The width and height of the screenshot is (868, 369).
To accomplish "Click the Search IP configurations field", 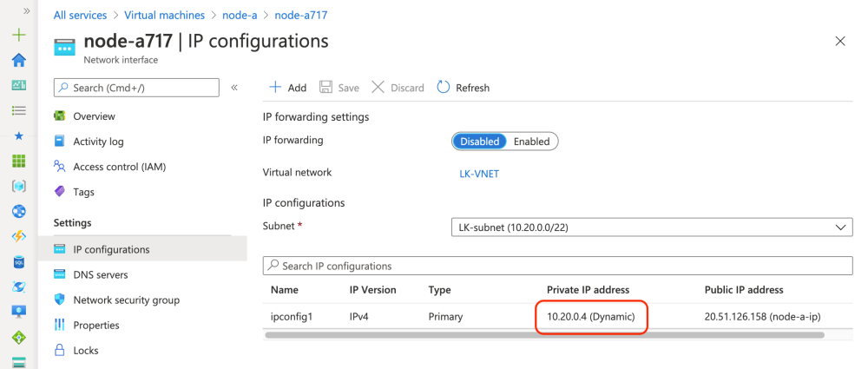I will tap(556, 266).
